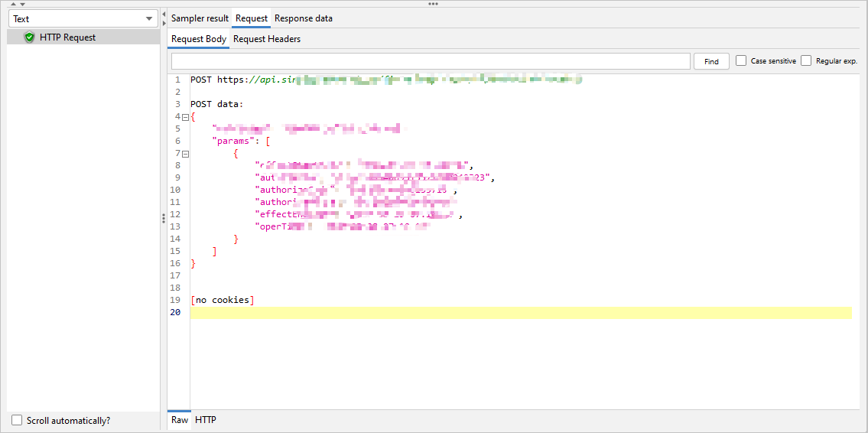Click the green shield success icon
Image resolution: width=868 pixels, height=433 pixels.
[x=29, y=37]
